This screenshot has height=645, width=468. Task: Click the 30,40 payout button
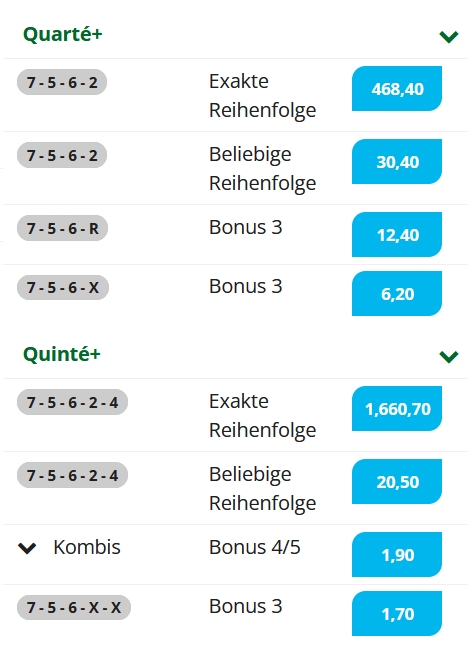[x=397, y=161]
